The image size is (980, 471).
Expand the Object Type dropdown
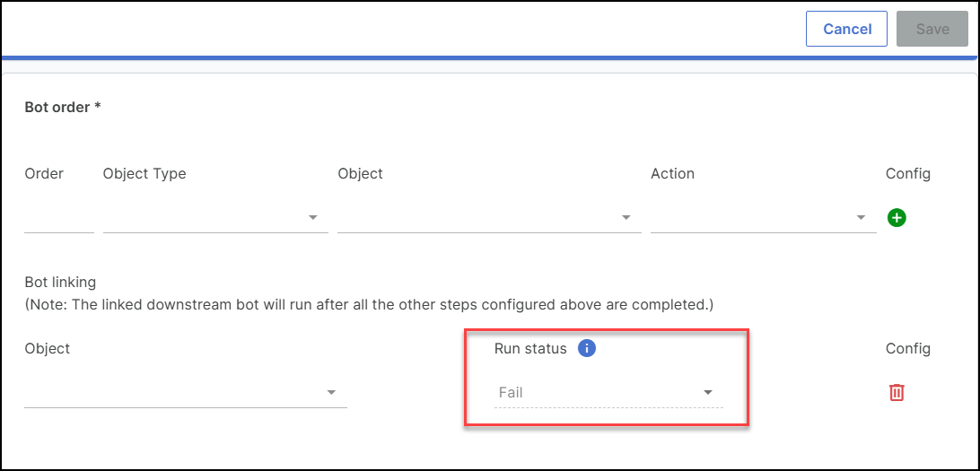click(215, 217)
